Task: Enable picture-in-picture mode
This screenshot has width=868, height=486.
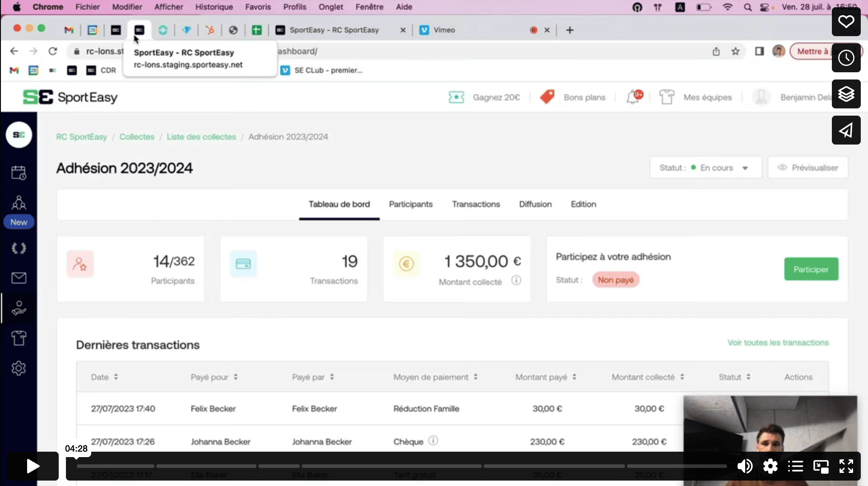Action: [821, 466]
